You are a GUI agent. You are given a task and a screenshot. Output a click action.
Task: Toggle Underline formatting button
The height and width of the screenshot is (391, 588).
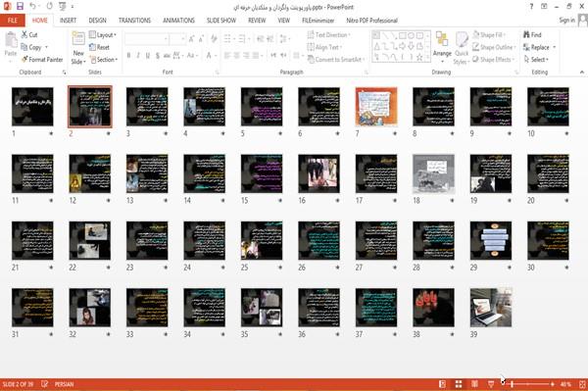[x=148, y=56]
